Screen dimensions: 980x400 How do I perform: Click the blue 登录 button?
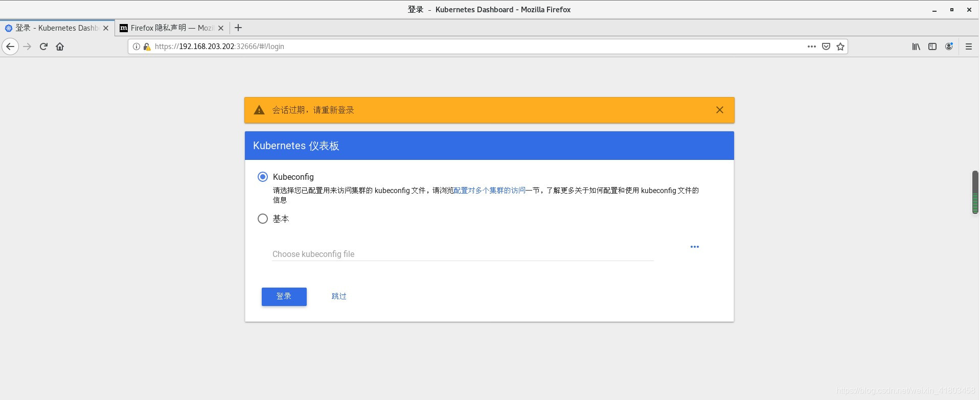(x=284, y=297)
